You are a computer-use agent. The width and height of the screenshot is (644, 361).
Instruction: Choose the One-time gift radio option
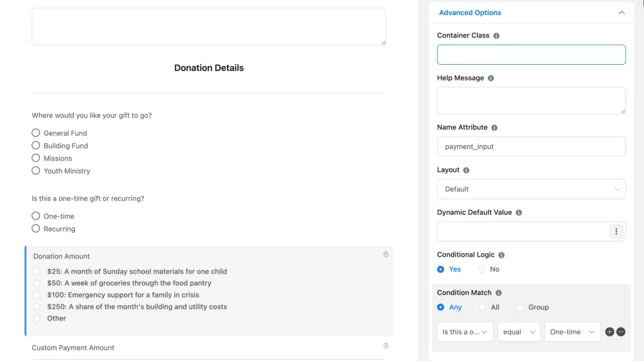pyautogui.click(x=36, y=216)
